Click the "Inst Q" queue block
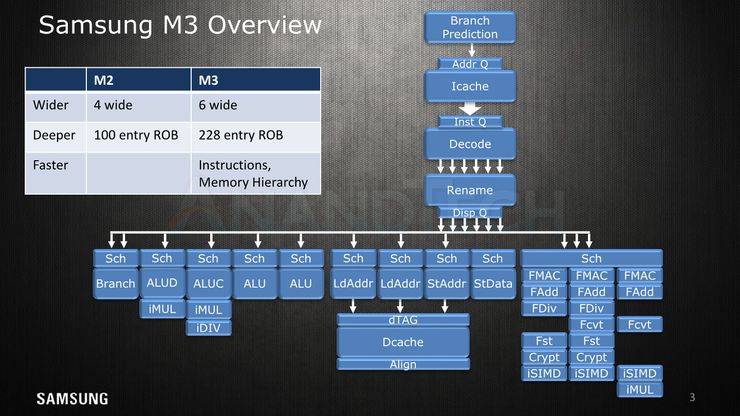This screenshot has height=416, width=740. click(470, 122)
